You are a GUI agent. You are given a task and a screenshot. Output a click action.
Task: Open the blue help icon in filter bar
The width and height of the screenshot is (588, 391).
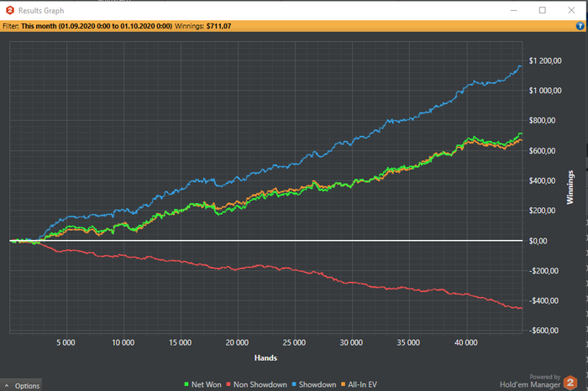pyautogui.click(x=580, y=26)
